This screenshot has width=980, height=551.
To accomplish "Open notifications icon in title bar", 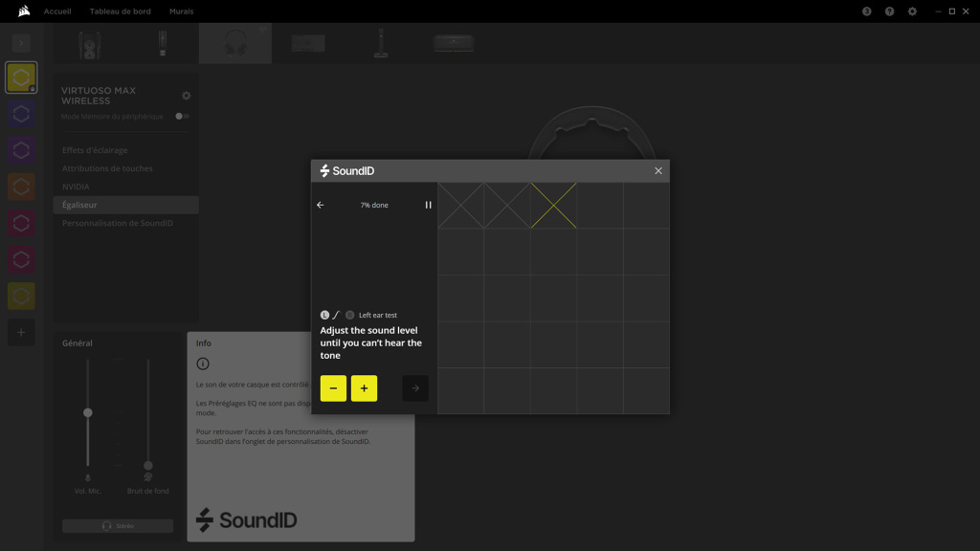I will 866,11.
